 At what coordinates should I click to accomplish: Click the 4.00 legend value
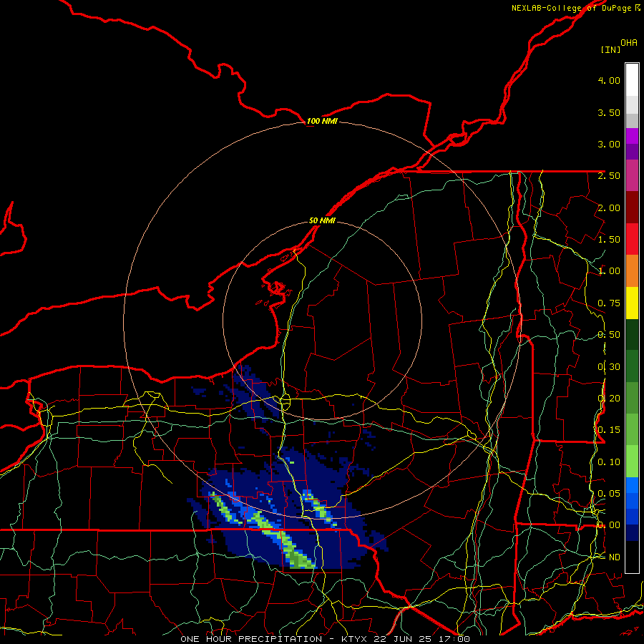click(609, 80)
